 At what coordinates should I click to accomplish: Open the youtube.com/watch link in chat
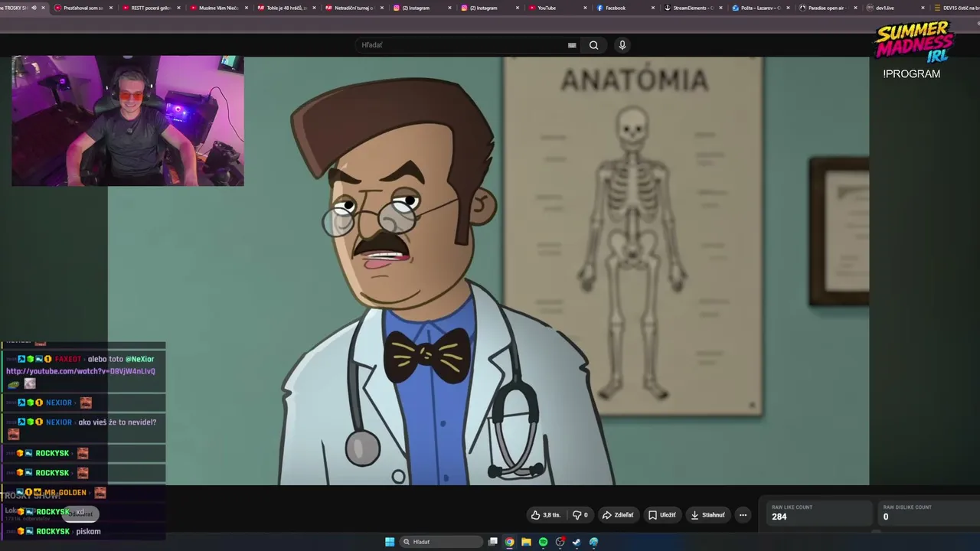pos(80,371)
